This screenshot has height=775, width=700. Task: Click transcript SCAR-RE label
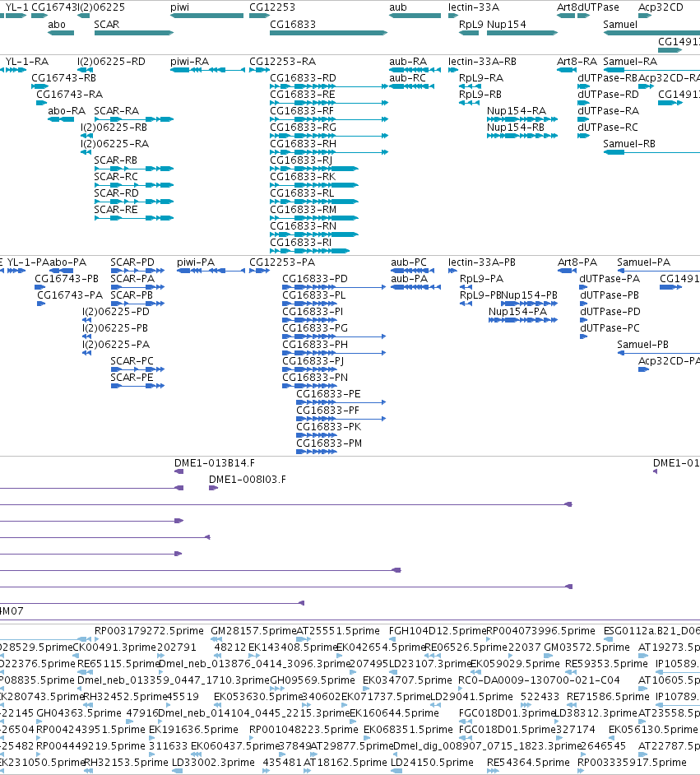[116, 210]
